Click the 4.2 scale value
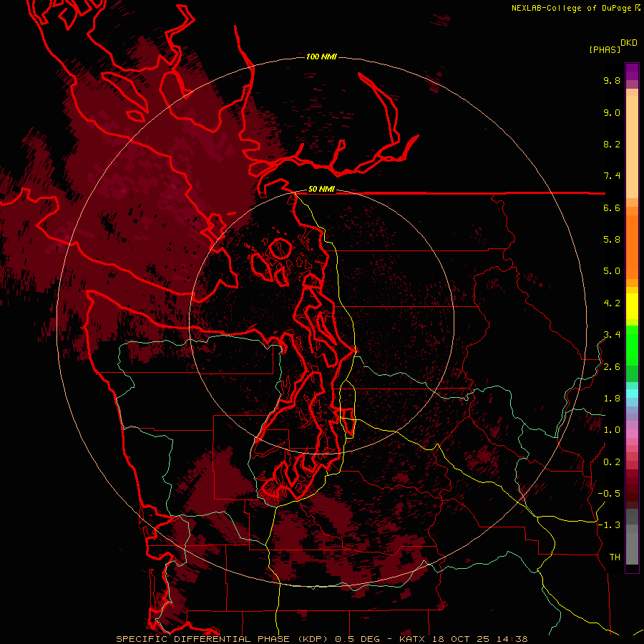Image resolution: width=644 pixels, height=644 pixels. pyautogui.click(x=612, y=303)
